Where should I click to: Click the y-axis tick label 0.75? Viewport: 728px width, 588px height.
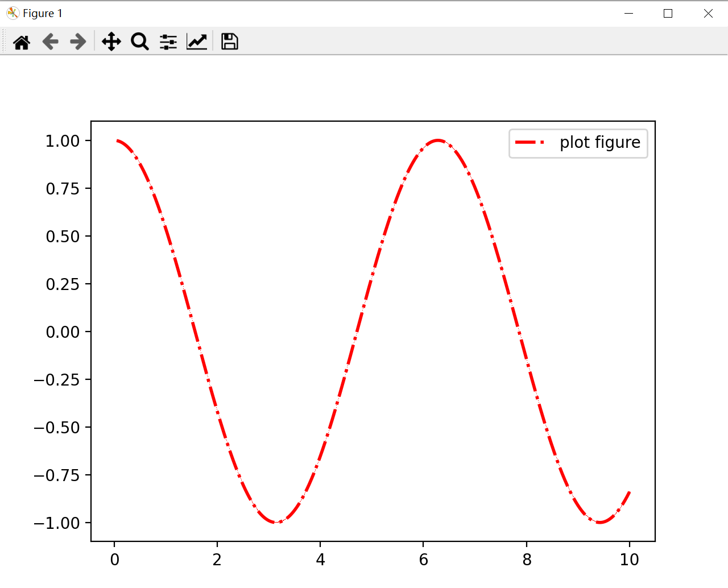click(63, 189)
